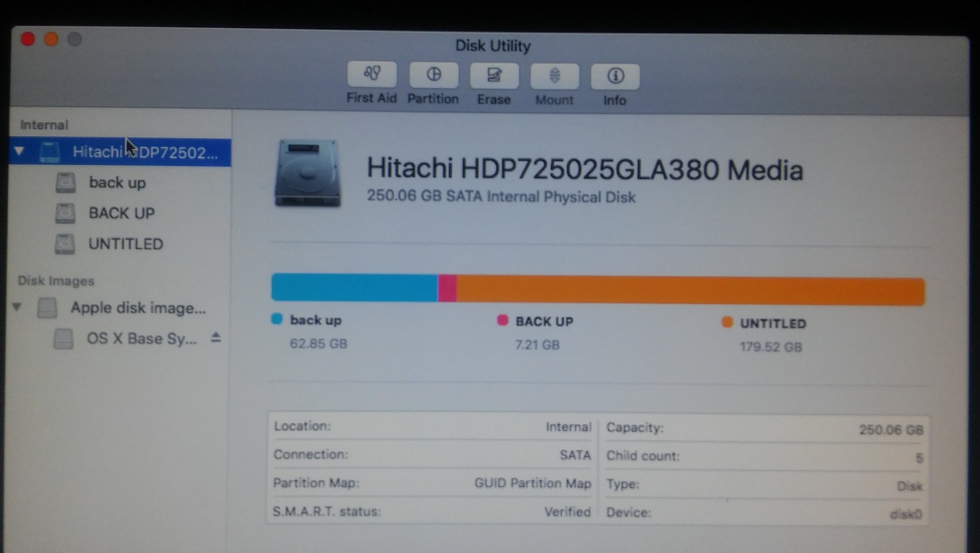Viewport: 980px width, 553px height.
Task: Collapse the Apple disk image tree
Action: tap(17, 307)
